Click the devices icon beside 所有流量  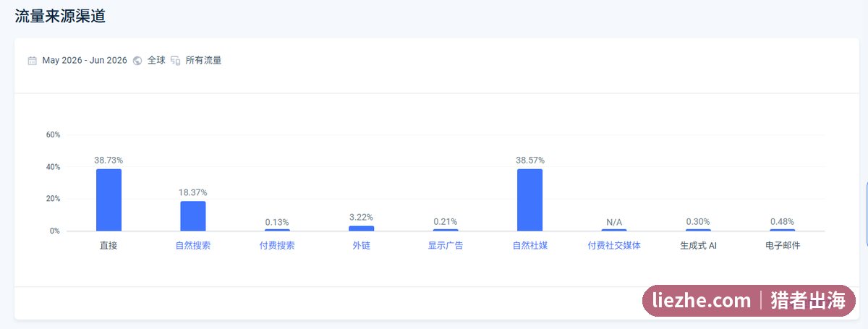175,61
